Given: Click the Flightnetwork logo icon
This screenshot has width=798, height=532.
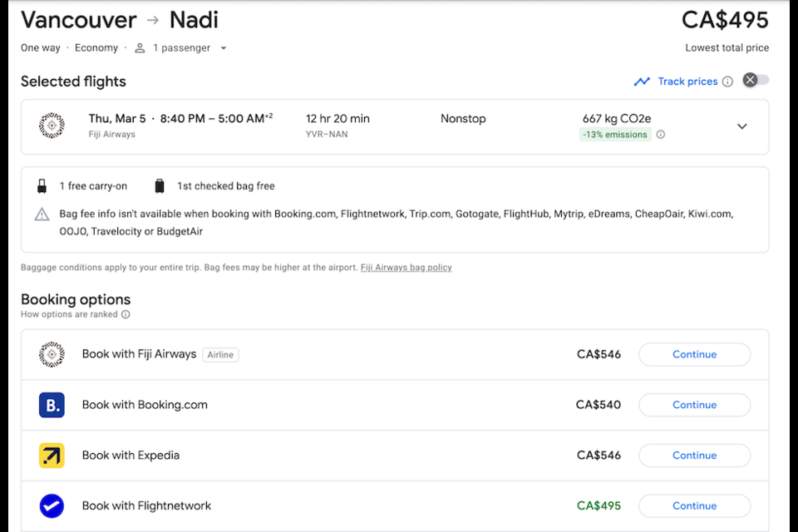Looking at the screenshot, I should click(52, 505).
